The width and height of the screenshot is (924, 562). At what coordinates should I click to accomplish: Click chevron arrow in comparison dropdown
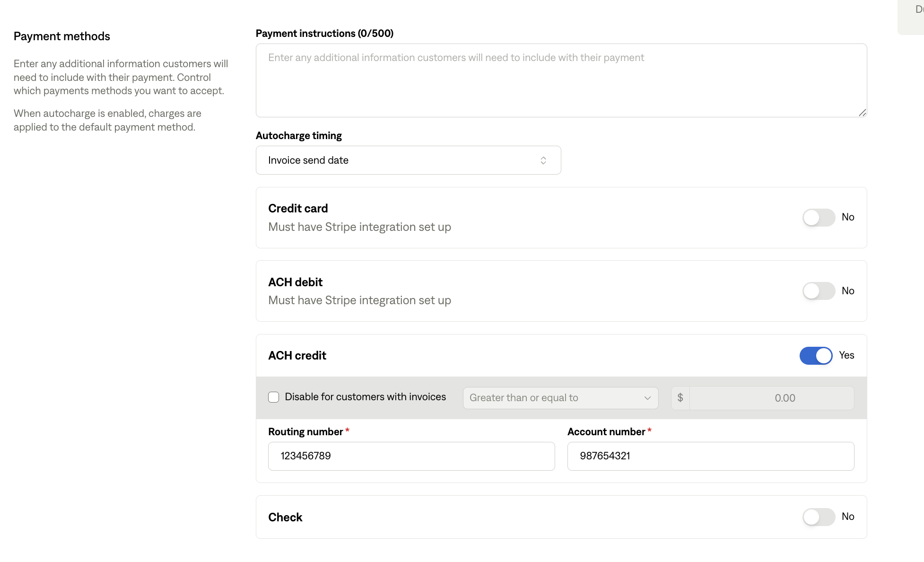pos(647,398)
